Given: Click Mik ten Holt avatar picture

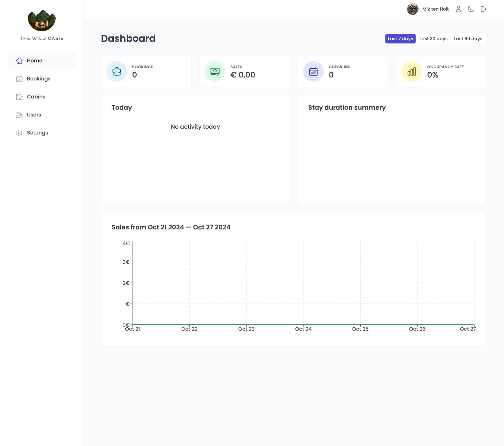Looking at the screenshot, I should click(x=413, y=9).
